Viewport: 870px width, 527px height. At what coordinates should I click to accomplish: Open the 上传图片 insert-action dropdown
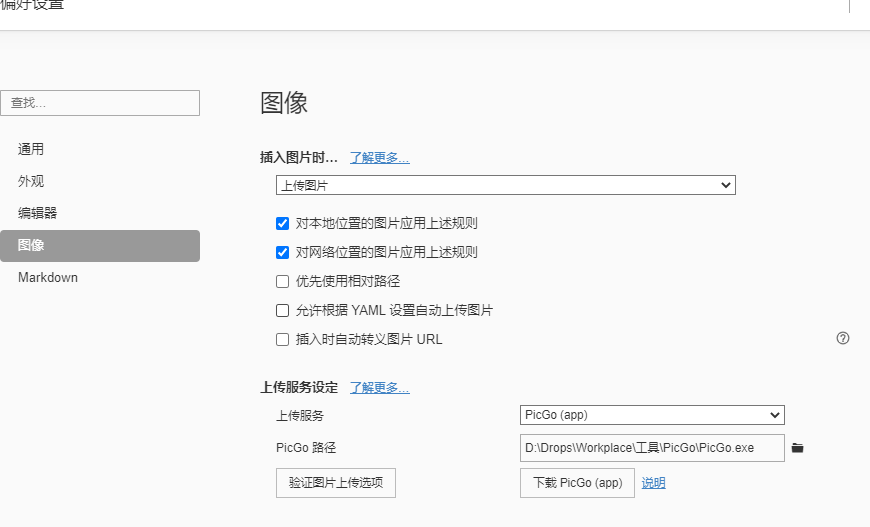(x=505, y=185)
